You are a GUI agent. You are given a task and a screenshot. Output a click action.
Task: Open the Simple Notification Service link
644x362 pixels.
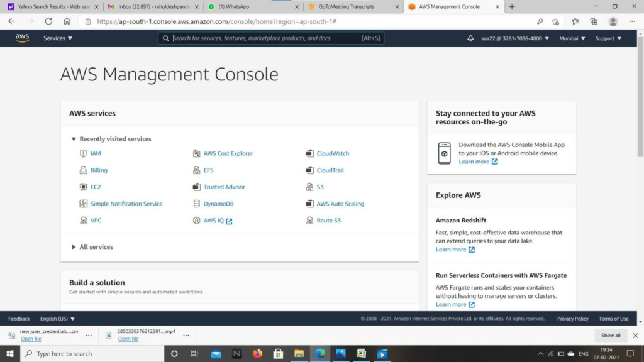tap(126, 204)
